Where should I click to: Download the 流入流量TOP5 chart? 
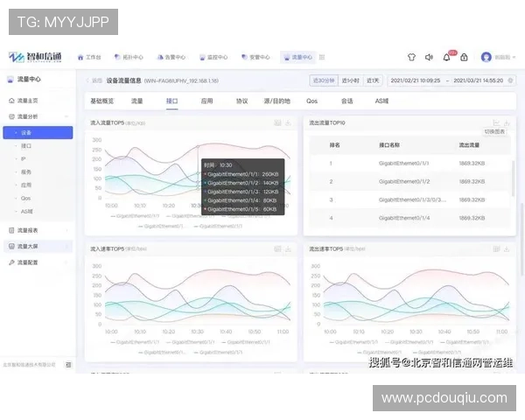288,122
